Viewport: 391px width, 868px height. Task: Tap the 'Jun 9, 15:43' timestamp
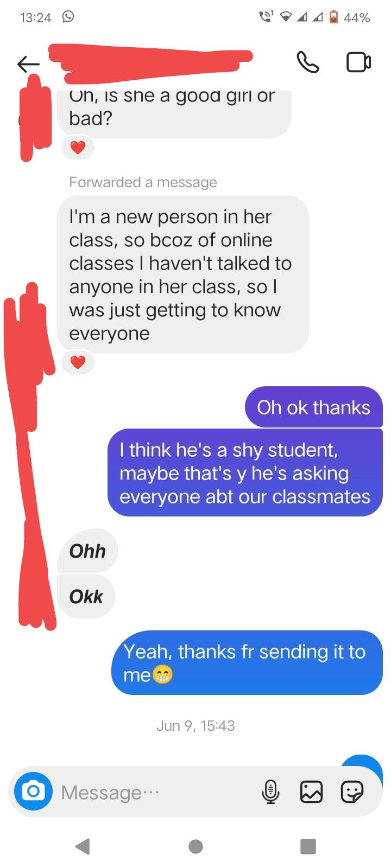pyautogui.click(x=195, y=725)
